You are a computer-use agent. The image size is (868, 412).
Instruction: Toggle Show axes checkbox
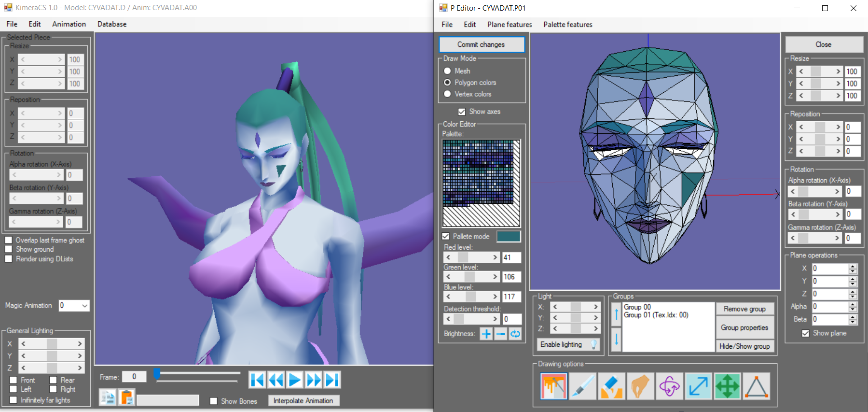tap(462, 112)
